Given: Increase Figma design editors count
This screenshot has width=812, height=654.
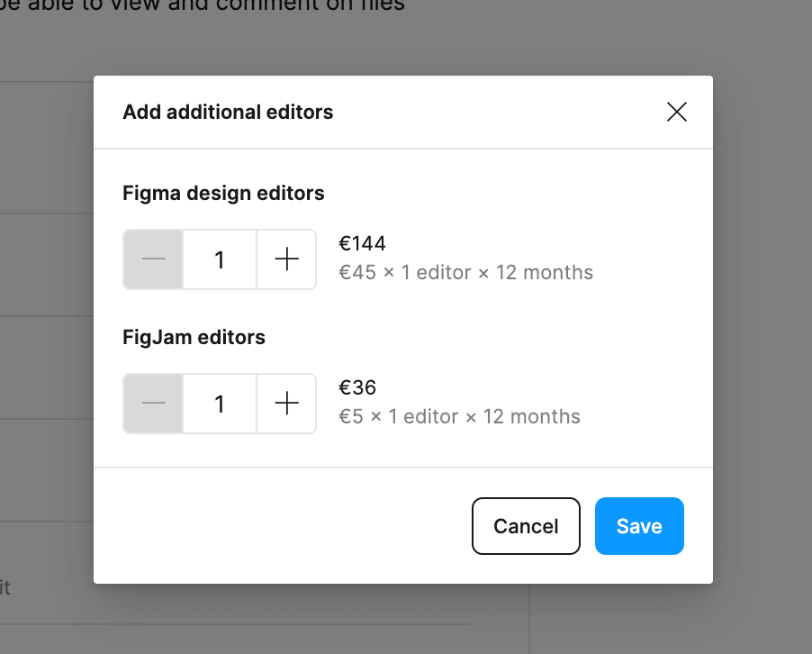Looking at the screenshot, I should tap(286, 259).
